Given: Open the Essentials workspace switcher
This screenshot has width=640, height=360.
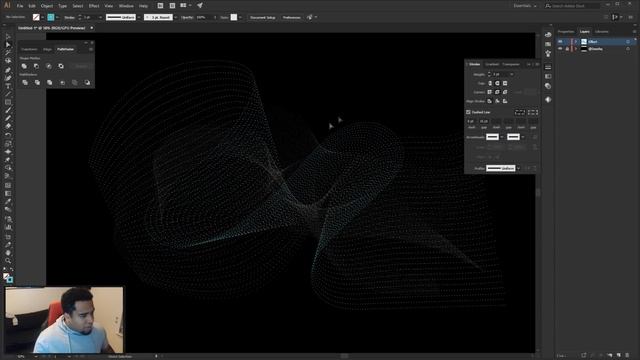Looking at the screenshot, I should (524, 6).
